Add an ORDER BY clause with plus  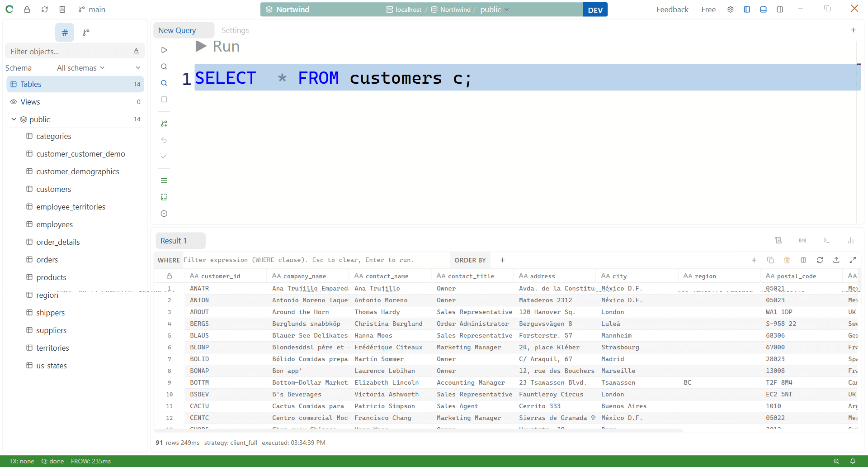pyautogui.click(x=502, y=260)
